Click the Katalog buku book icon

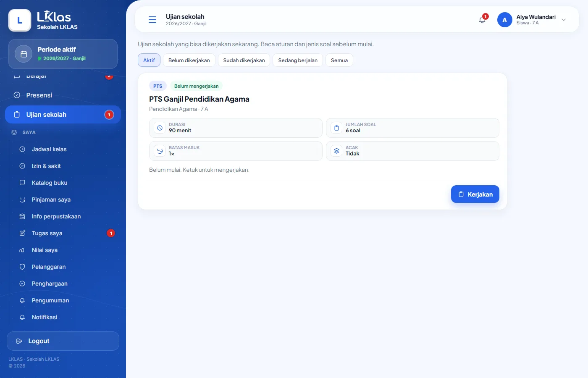click(x=22, y=183)
